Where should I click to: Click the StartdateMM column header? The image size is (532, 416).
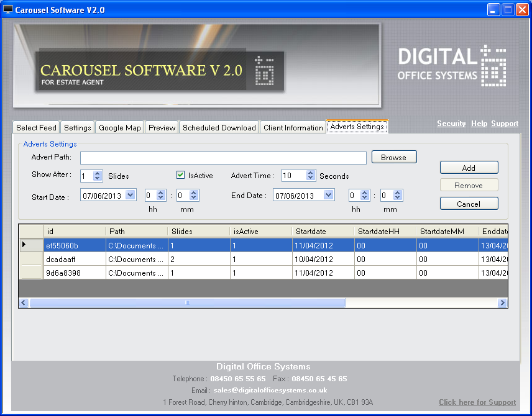coord(447,231)
